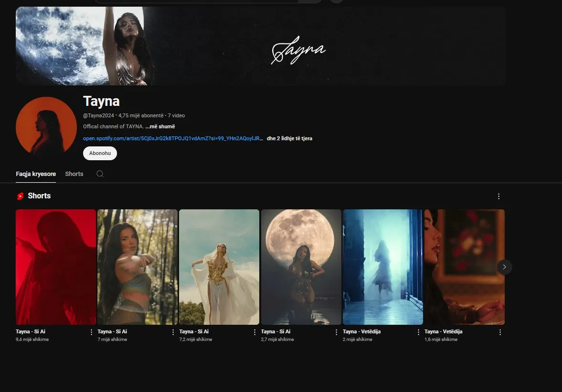Click title of short with 9,4 mijë views
The width and height of the screenshot is (562, 392).
click(x=31, y=331)
